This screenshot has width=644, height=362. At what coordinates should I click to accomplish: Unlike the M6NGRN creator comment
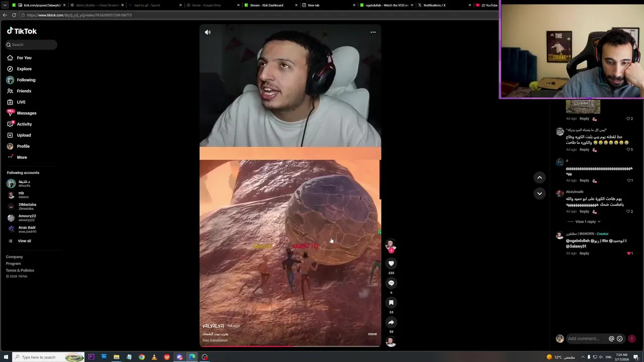[x=629, y=253]
